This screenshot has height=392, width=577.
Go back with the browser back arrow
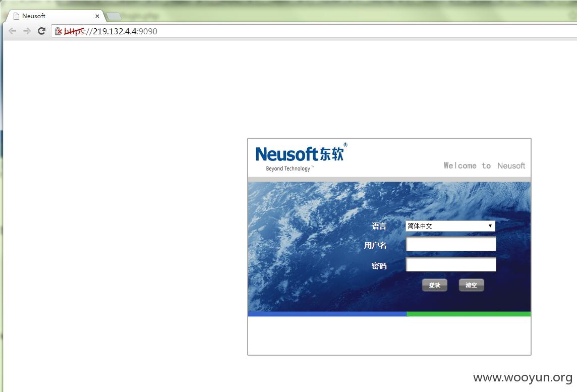pos(12,31)
